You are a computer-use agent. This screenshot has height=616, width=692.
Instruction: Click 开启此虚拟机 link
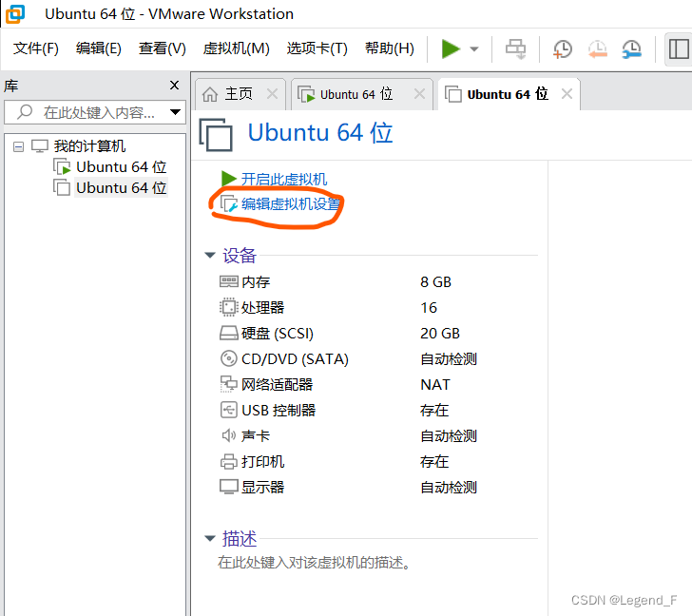[x=284, y=179]
